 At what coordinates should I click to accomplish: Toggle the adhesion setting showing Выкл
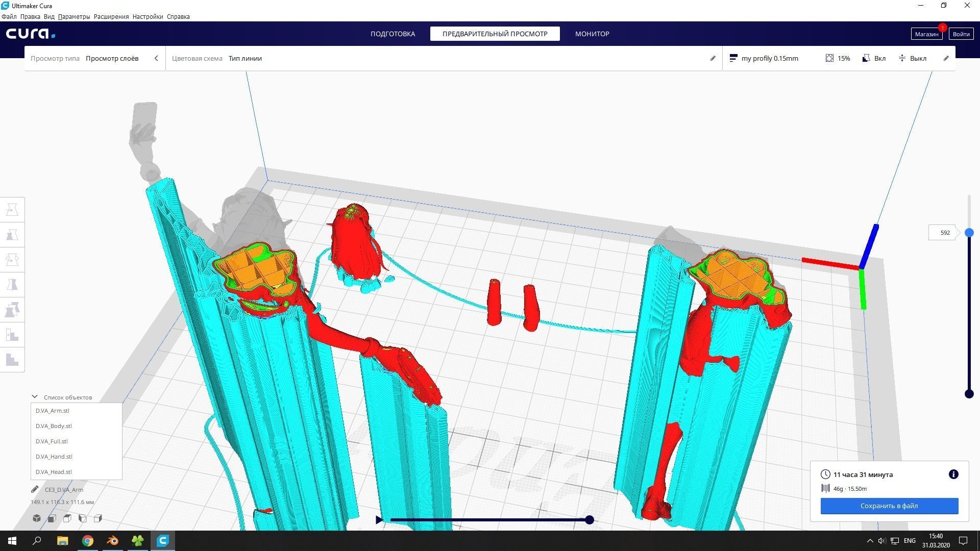(912, 58)
